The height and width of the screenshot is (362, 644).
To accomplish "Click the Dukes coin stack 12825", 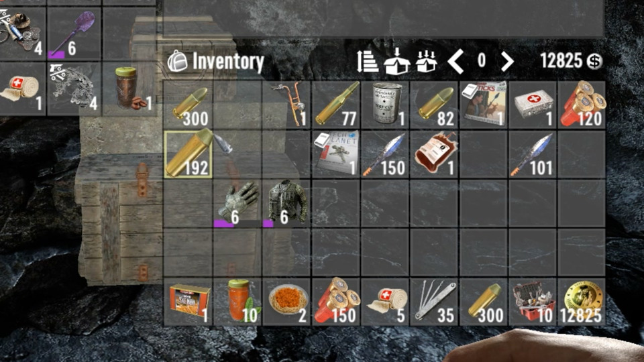I will [x=582, y=302].
